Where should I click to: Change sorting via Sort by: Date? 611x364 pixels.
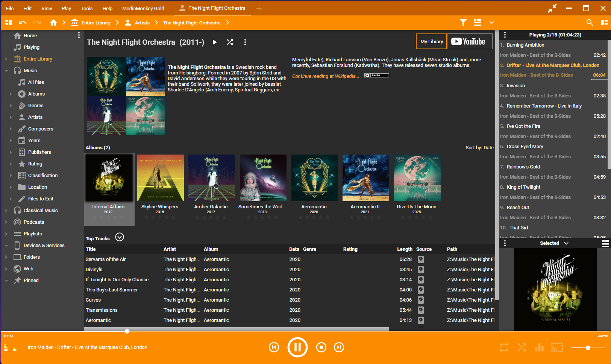[479, 147]
